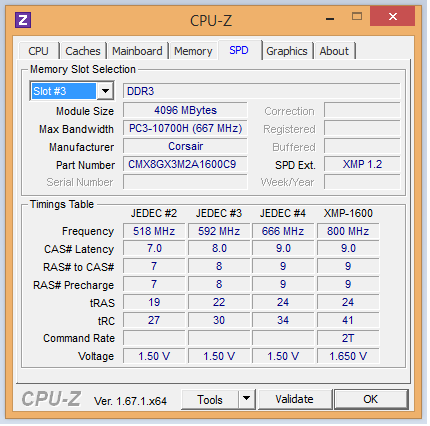Click the tRC value 27
The width and height of the screenshot is (430, 426).
[x=154, y=320]
